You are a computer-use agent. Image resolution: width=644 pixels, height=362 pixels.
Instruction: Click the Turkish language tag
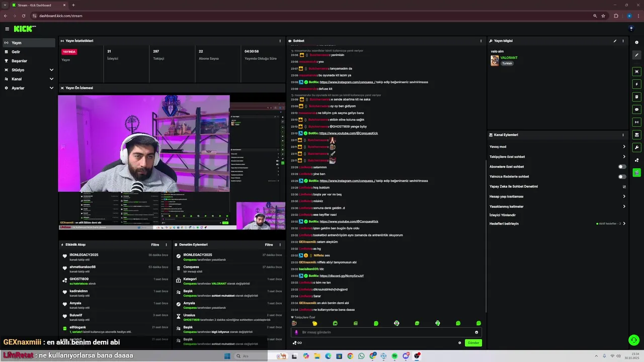(507, 63)
